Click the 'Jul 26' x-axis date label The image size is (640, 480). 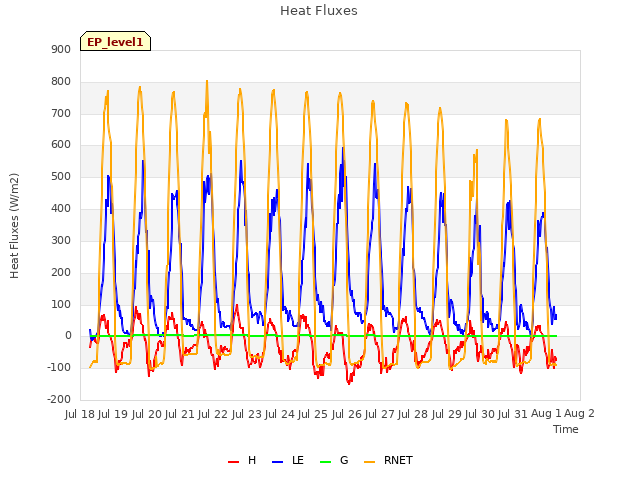click(x=347, y=414)
